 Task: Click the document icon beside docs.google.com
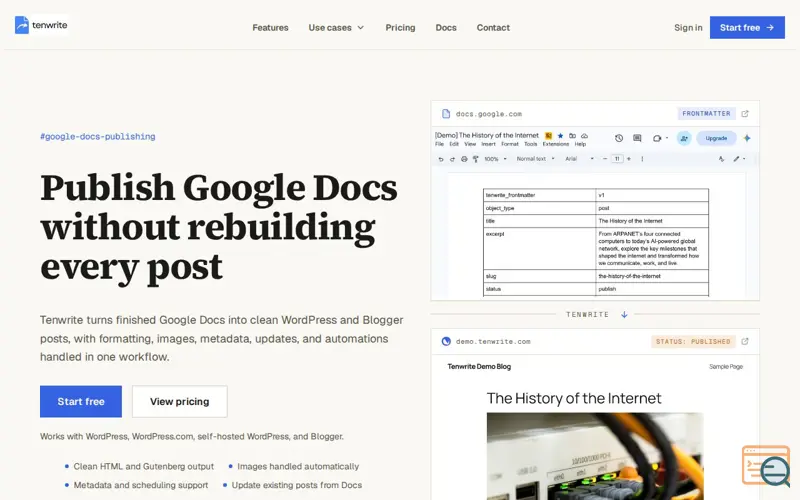[446, 114]
